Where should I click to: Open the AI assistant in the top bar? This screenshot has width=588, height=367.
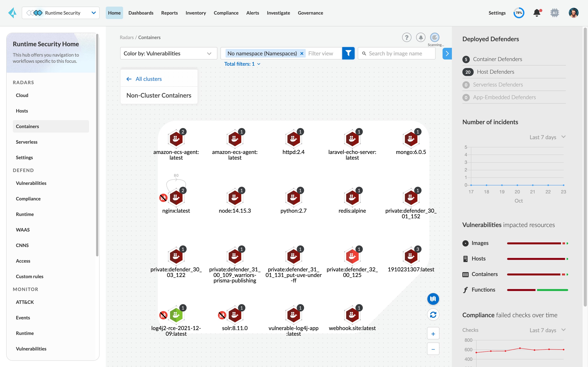pos(555,13)
